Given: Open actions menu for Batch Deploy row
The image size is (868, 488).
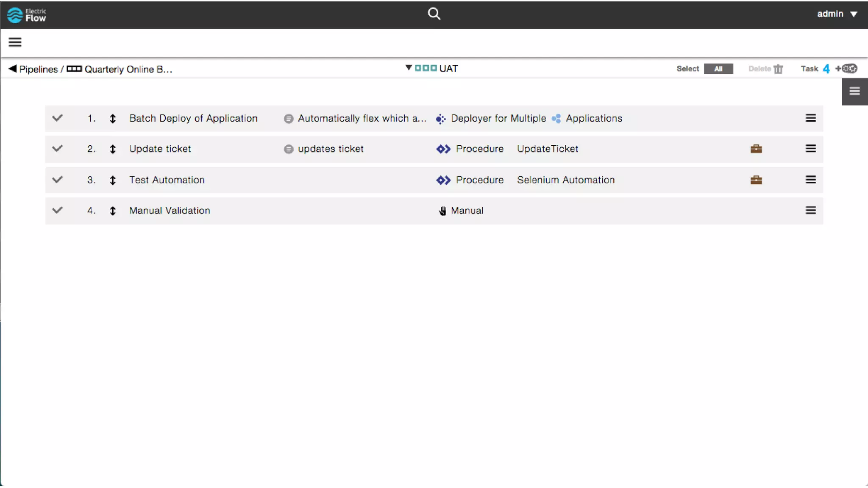Looking at the screenshot, I should 810,118.
